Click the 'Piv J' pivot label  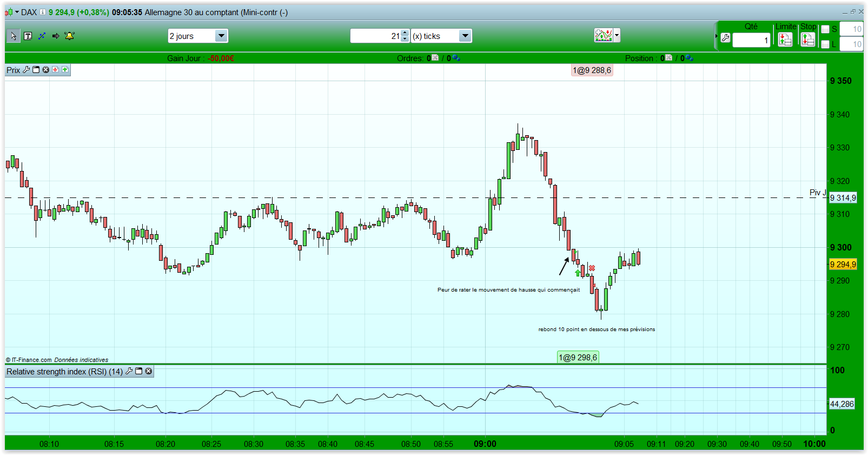tap(818, 193)
